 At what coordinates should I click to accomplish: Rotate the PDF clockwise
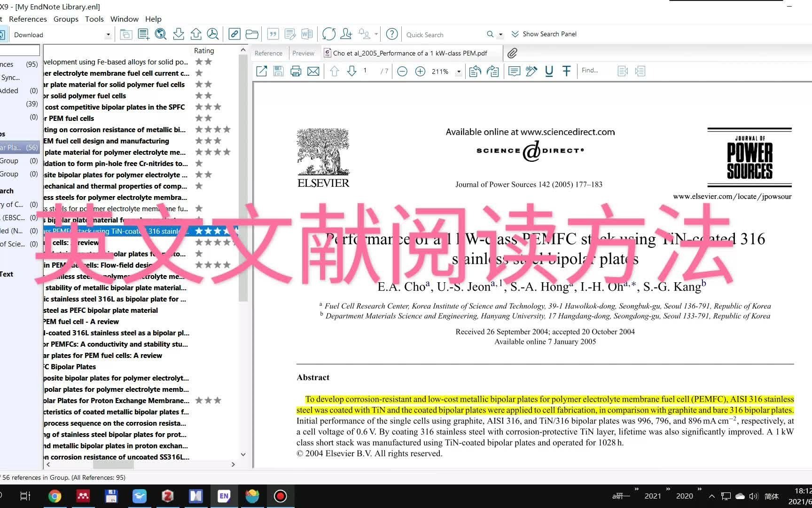492,71
